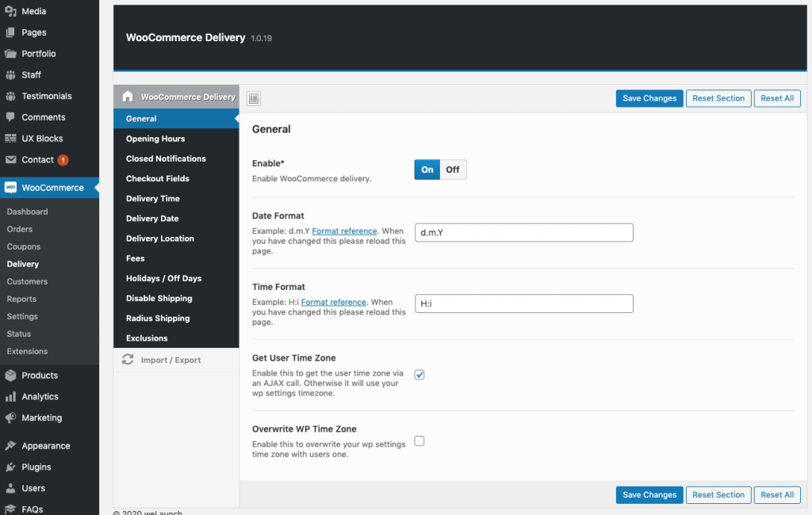
Task: Click bottom Reset All button
Action: pos(777,495)
